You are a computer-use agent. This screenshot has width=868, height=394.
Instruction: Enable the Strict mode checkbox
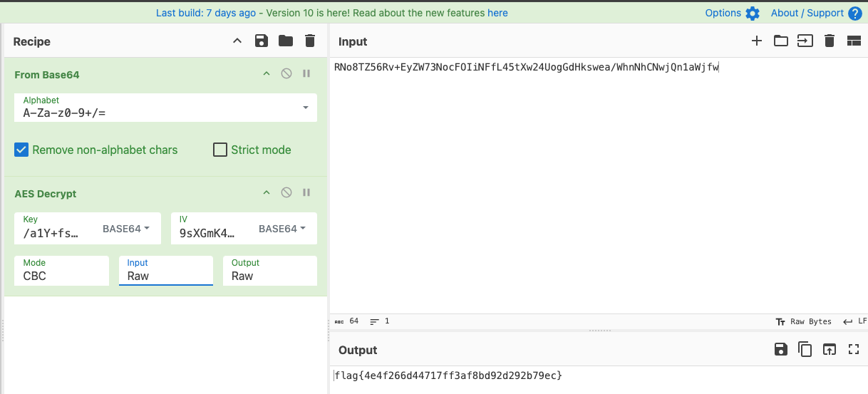(220, 150)
